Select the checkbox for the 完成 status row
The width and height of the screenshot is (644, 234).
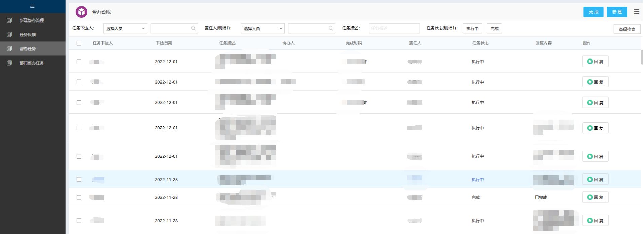(79, 198)
